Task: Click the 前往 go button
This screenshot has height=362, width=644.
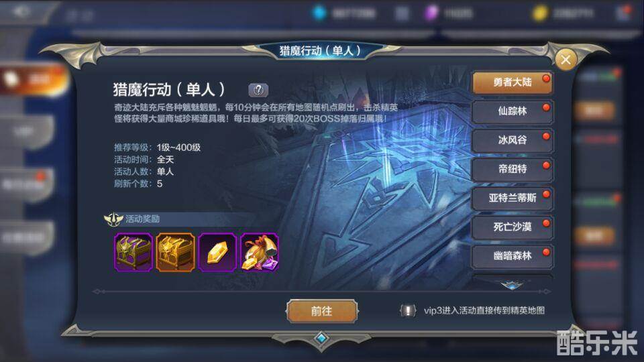Action: tap(321, 311)
